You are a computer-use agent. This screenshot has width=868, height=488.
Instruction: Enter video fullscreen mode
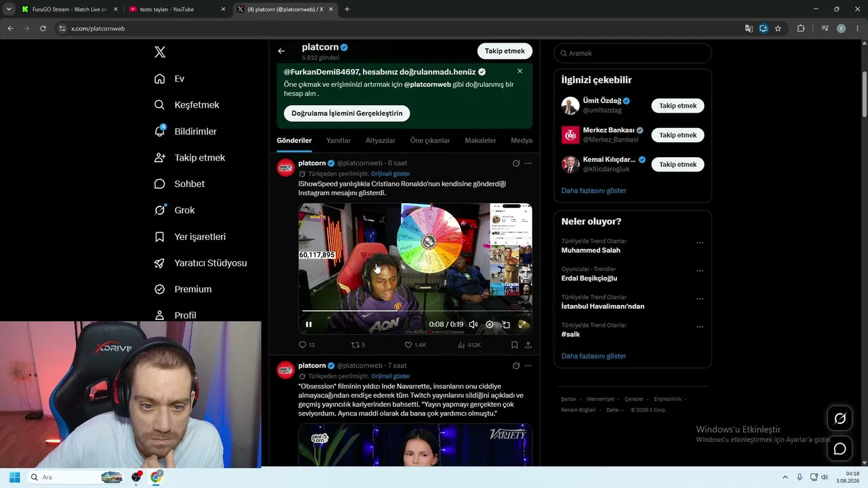point(522,325)
